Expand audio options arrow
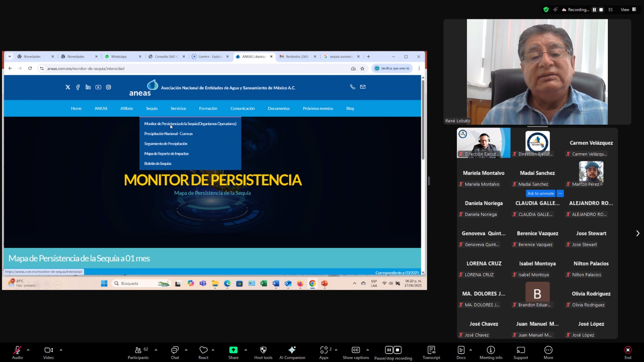This screenshot has width=644, height=362. click(28, 350)
